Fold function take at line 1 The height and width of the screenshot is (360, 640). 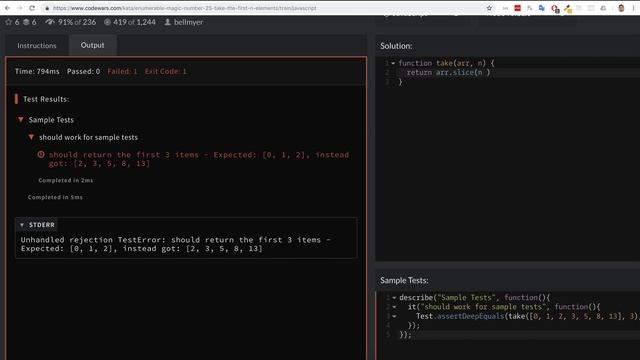(393, 63)
